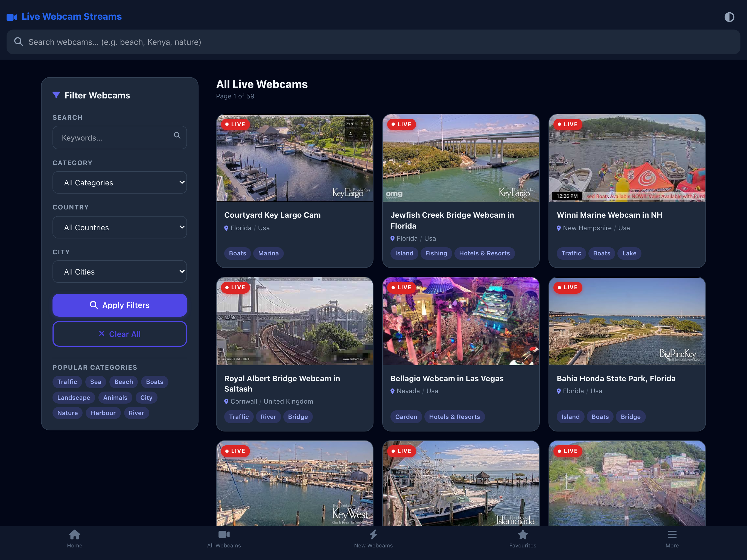This screenshot has width=747, height=560.
Task: Click the Clear All button
Action: pyautogui.click(x=119, y=334)
